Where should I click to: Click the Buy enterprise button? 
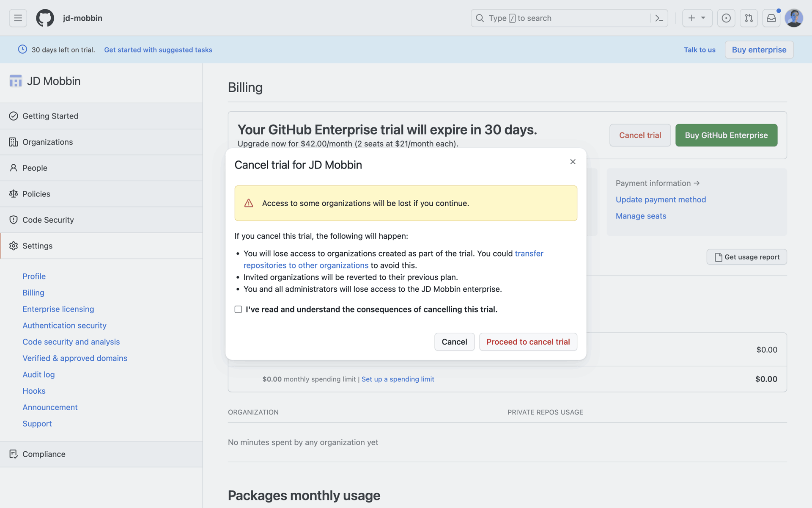(x=759, y=50)
